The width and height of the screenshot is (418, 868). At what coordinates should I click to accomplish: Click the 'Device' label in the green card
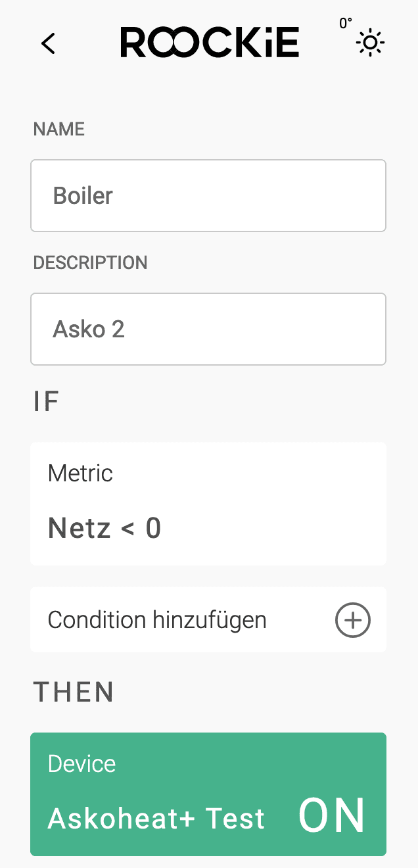81,764
